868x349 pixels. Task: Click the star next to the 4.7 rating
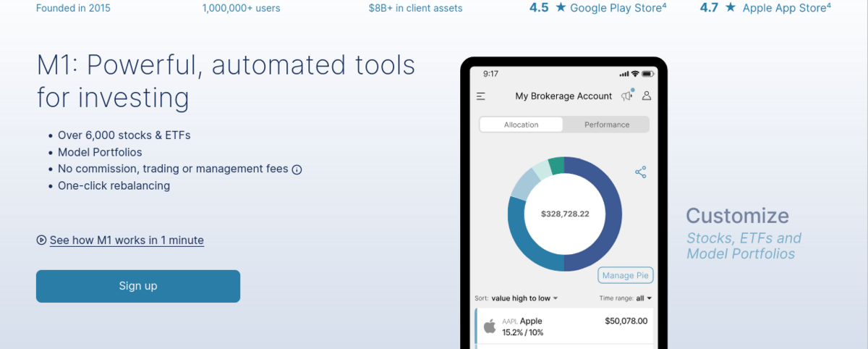[x=731, y=8]
